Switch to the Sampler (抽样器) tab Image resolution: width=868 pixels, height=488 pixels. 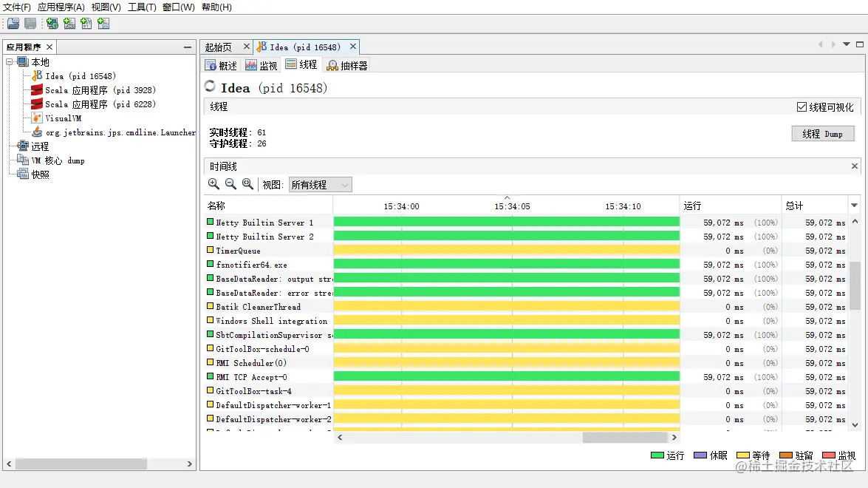coord(347,65)
